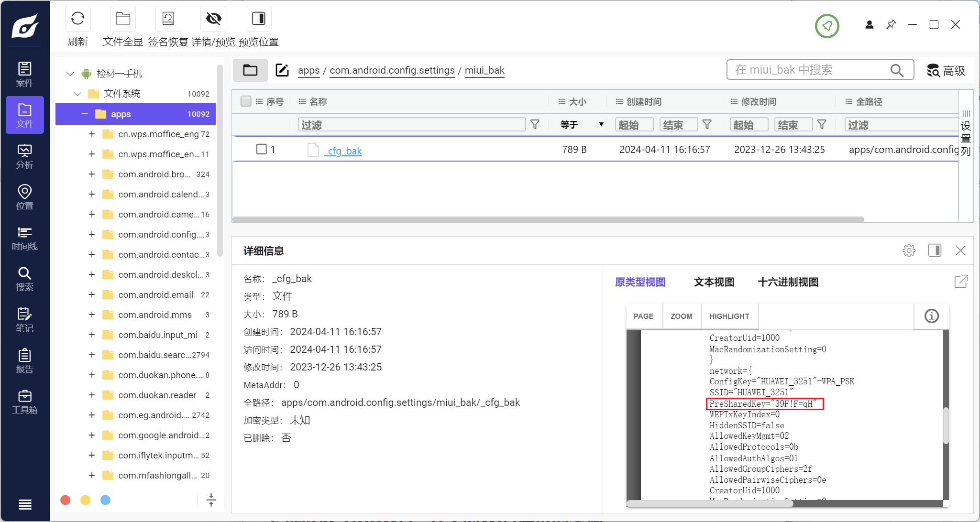Click the 名称 filter input field
This screenshot has height=522, width=980.
(412, 125)
